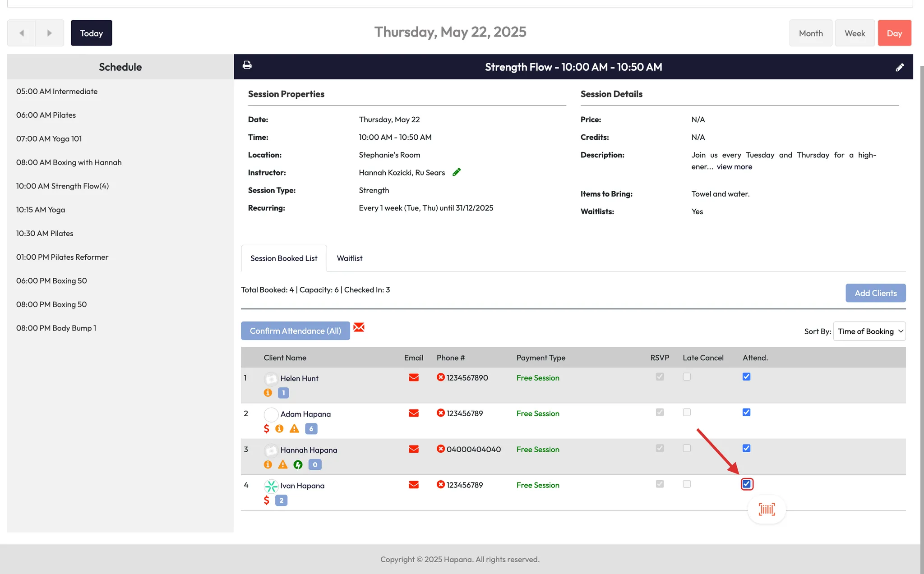The width and height of the screenshot is (924, 574).
Task: Switch to the Waitlist tab
Action: [349, 258]
